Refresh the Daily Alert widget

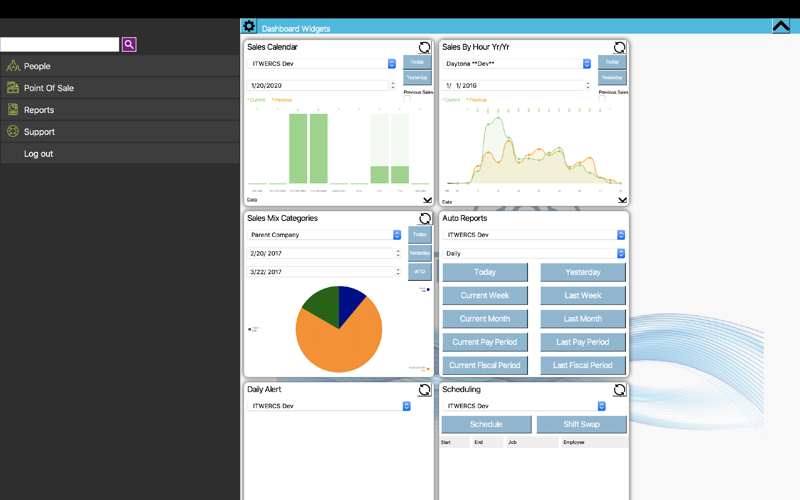point(424,390)
